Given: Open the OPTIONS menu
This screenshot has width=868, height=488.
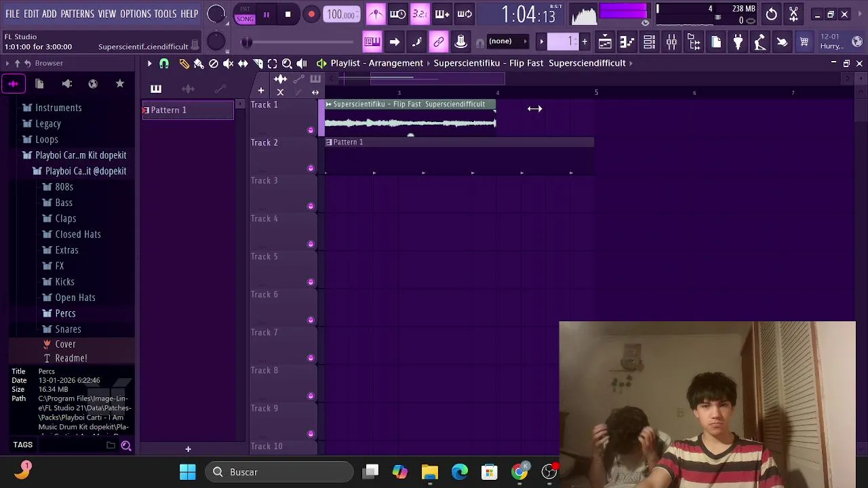Looking at the screenshot, I should [136, 14].
